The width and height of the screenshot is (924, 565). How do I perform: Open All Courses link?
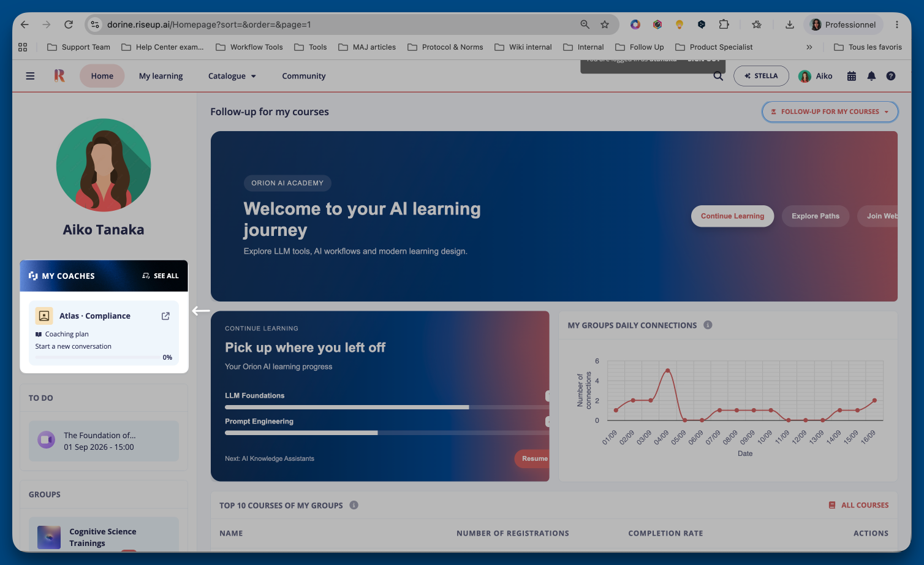click(x=858, y=505)
